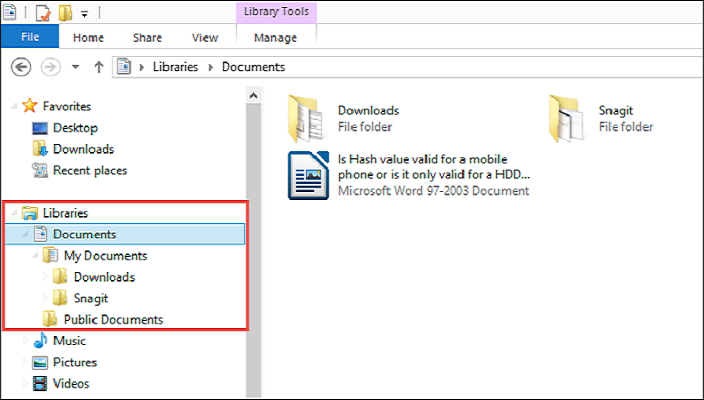Image resolution: width=704 pixels, height=400 pixels.
Task: Click the Forward navigation arrow
Action: click(x=51, y=67)
